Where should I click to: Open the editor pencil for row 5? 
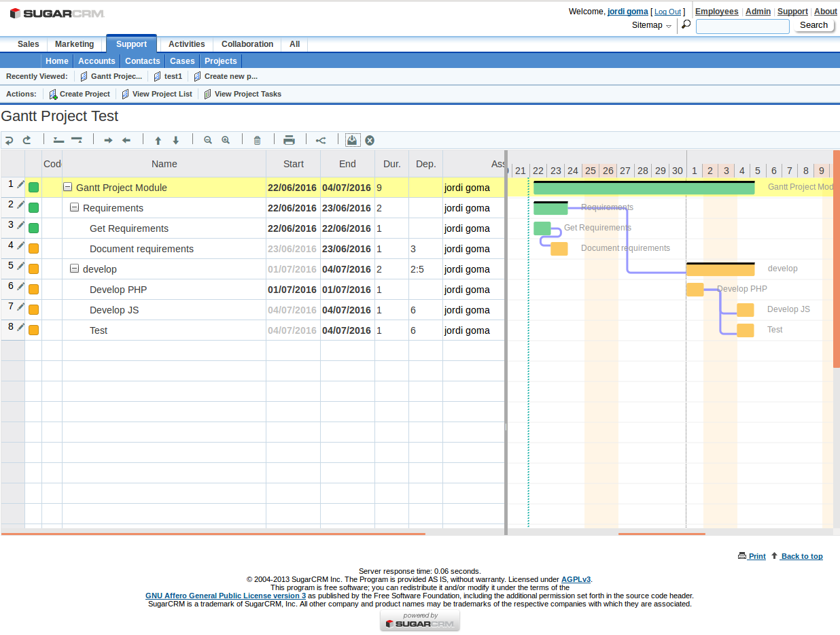click(20, 266)
